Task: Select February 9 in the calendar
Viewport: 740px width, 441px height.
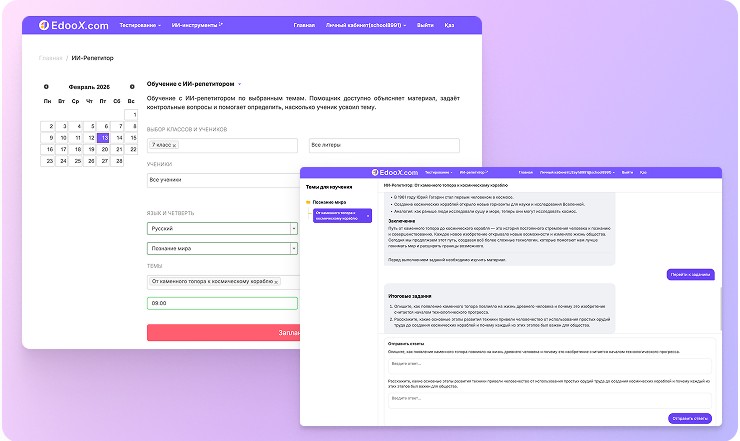Action: (47, 138)
